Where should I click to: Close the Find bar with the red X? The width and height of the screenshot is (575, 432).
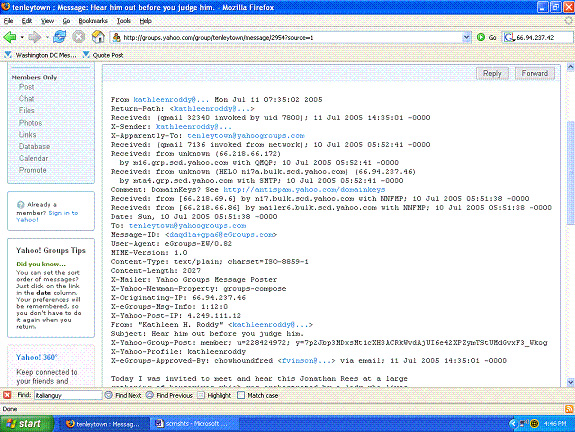click(x=7, y=395)
